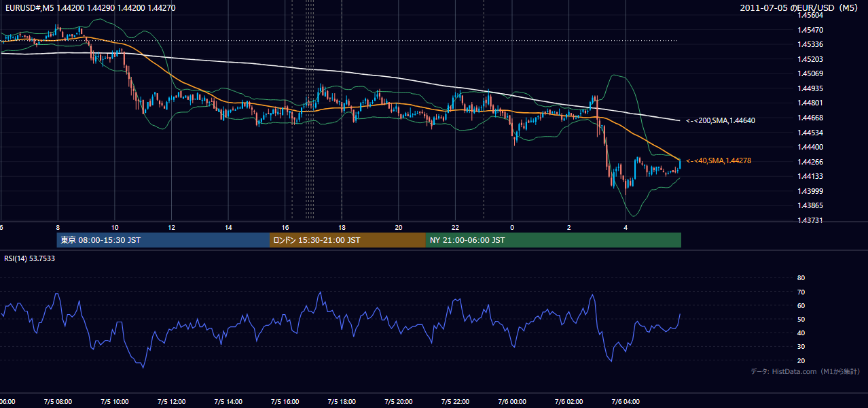Image resolution: width=868 pixels, height=408 pixels.
Task: Click RSI scale value 40
Action: (x=801, y=333)
